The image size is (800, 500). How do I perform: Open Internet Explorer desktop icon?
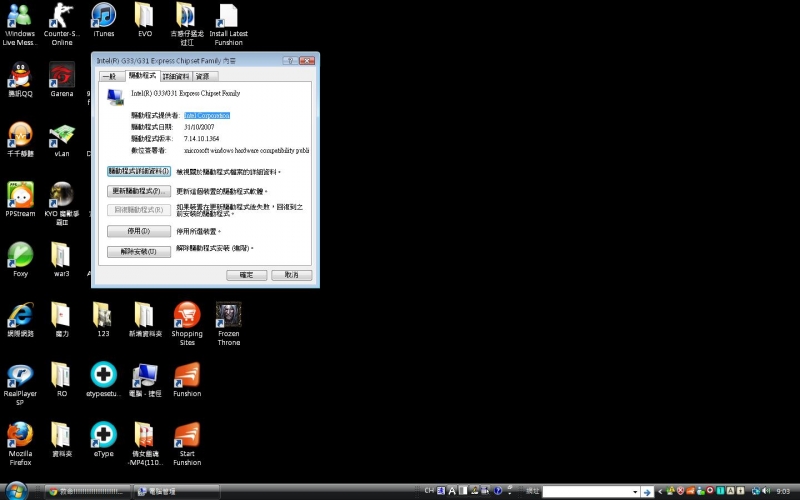[20, 320]
